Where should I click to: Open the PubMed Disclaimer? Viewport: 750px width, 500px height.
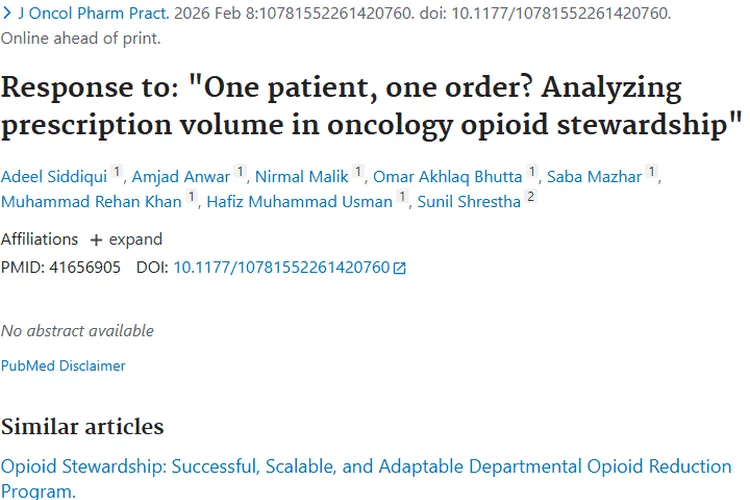63,366
